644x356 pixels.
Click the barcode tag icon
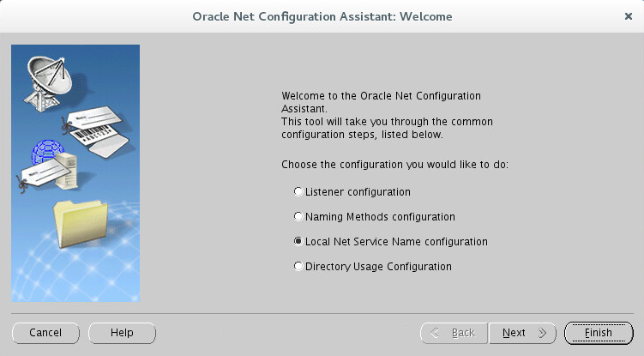point(98,130)
